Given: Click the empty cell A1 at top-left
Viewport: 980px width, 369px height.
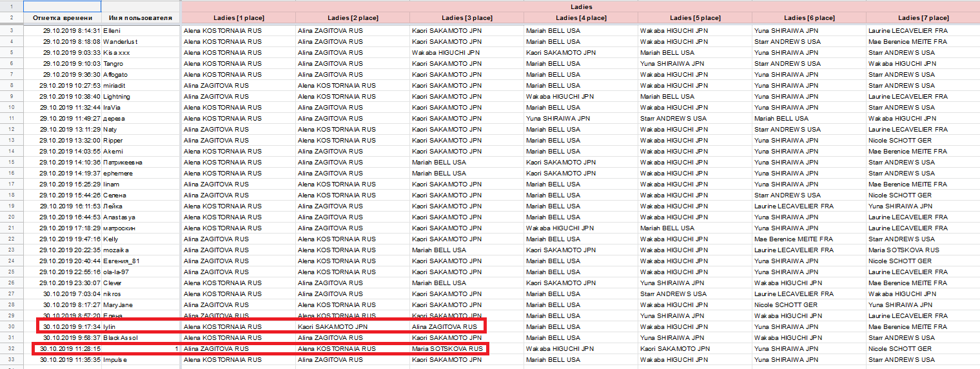Looking at the screenshot, I should (62, 6).
